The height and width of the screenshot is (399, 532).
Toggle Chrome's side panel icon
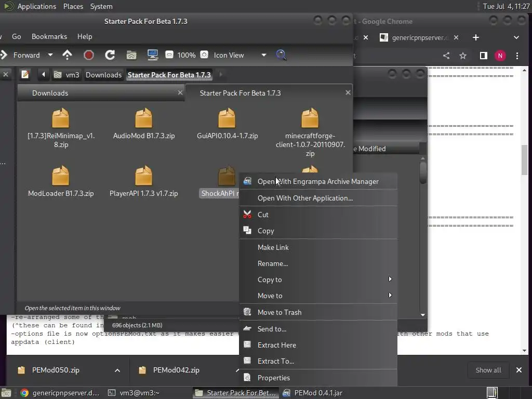(484, 56)
